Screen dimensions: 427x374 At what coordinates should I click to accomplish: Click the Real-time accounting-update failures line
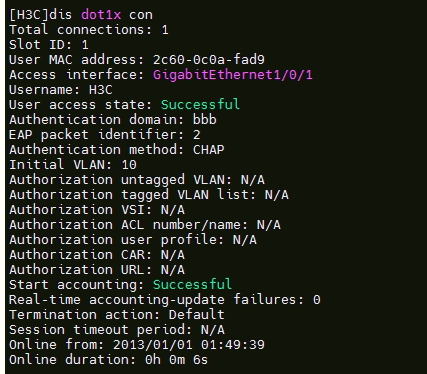point(165,300)
